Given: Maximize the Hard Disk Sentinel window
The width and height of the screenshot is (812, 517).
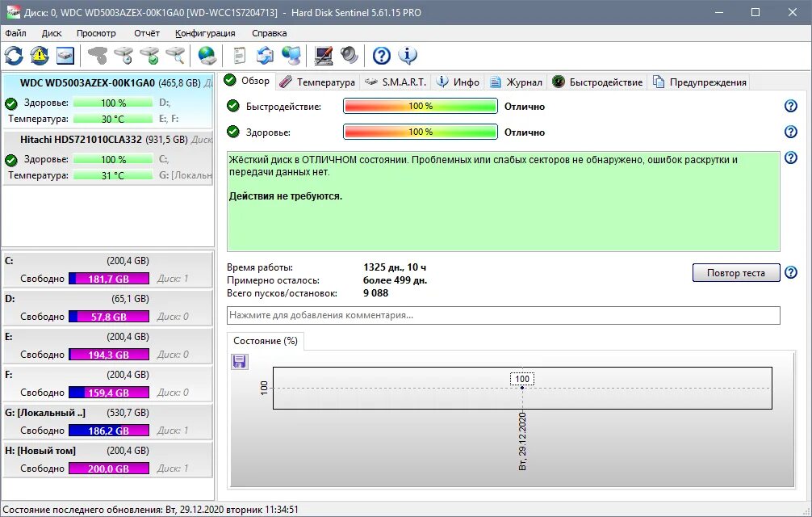Looking at the screenshot, I should (755, 12).
